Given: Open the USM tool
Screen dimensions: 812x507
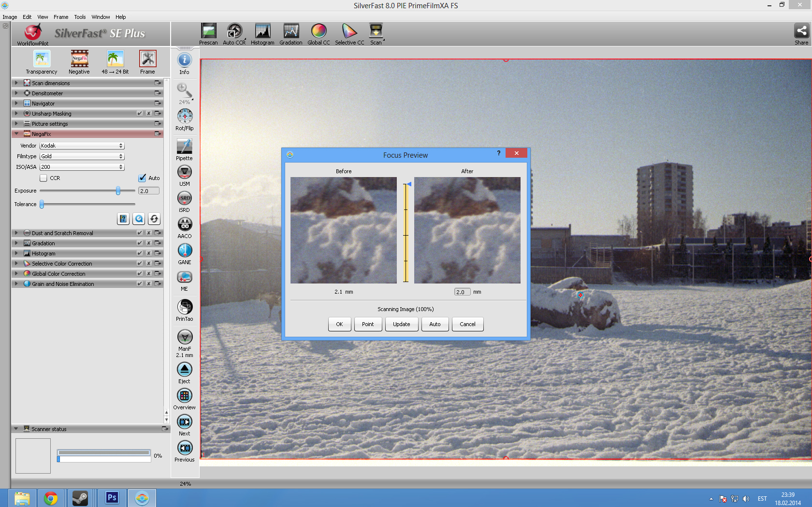Looking at the screenshot, I should [185, 172].
